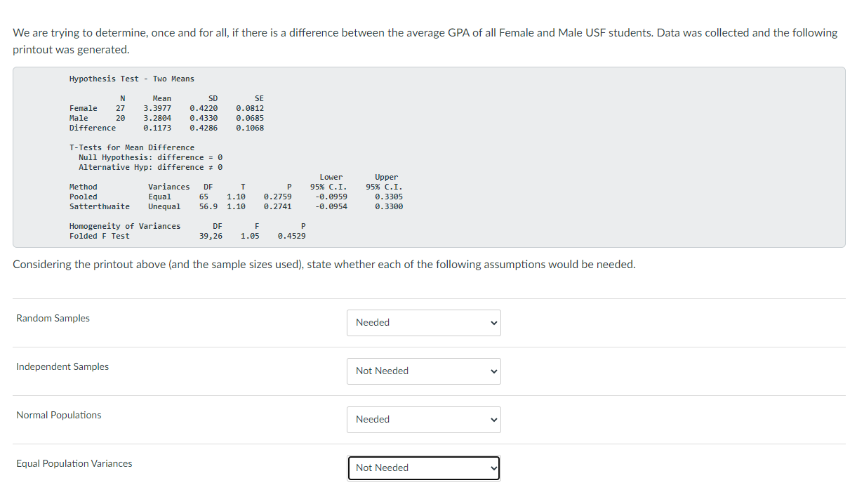The width and height of the screenshot is (857, 504).
Task: Click the Satterthwaite P value 0.2741
Action: pyautogui.click(x=277, y=207)
